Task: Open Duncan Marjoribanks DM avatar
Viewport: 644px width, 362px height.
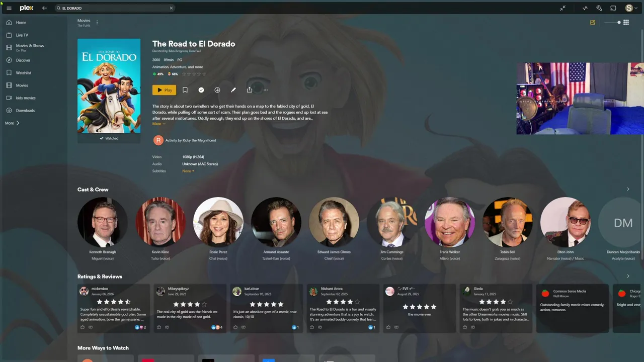Action: [623, 222]
